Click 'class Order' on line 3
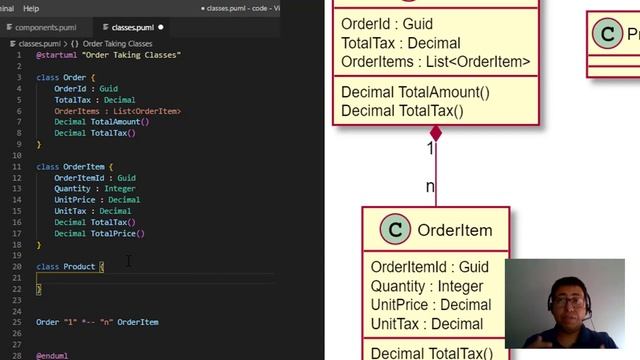The height and width of the screenshot is (360, 640). 61,78
